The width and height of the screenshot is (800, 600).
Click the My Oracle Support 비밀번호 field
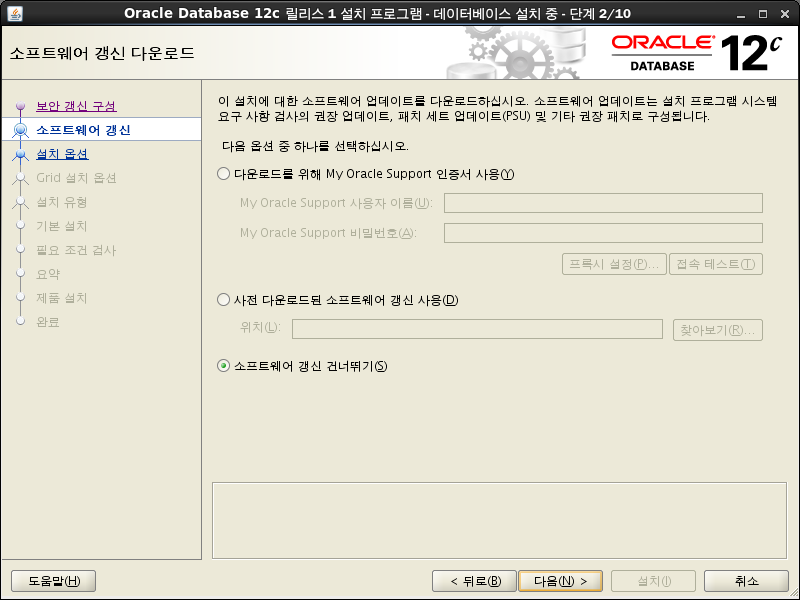[x=603, y=233]
